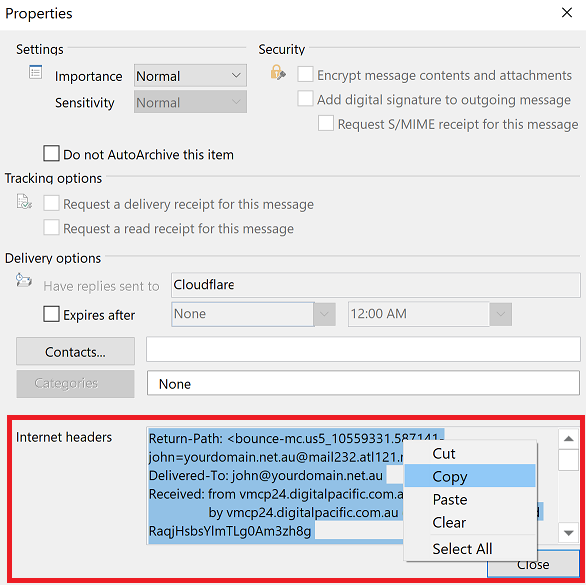Check Request a delivery receipt for this message

tap(51, 203)
